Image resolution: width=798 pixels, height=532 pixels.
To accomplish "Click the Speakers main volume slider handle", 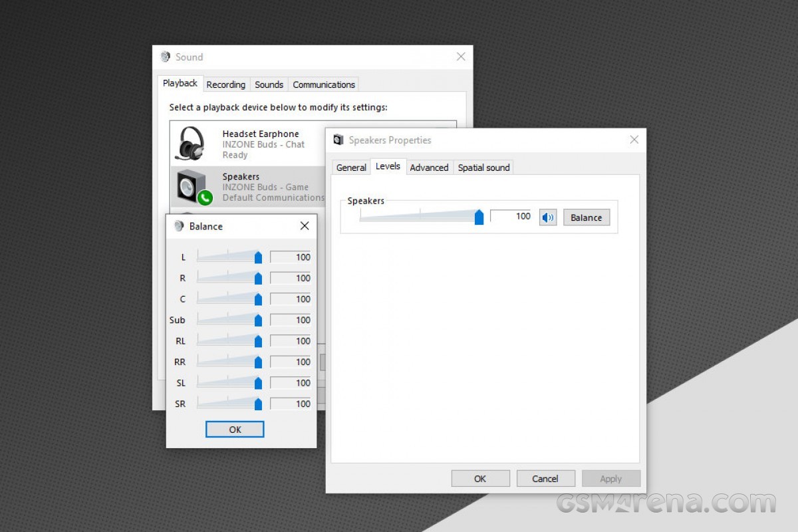I will [479, 217].
